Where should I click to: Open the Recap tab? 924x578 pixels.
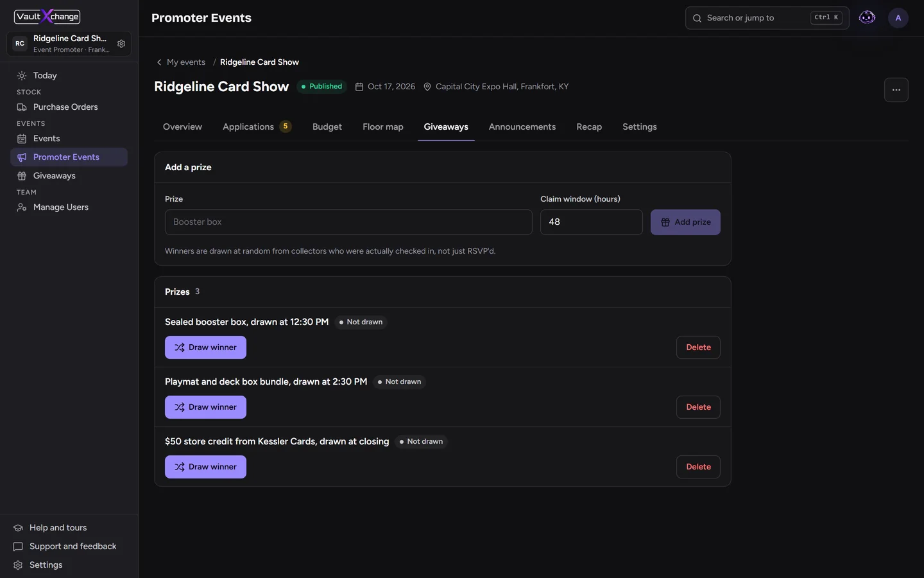(589, 127)
